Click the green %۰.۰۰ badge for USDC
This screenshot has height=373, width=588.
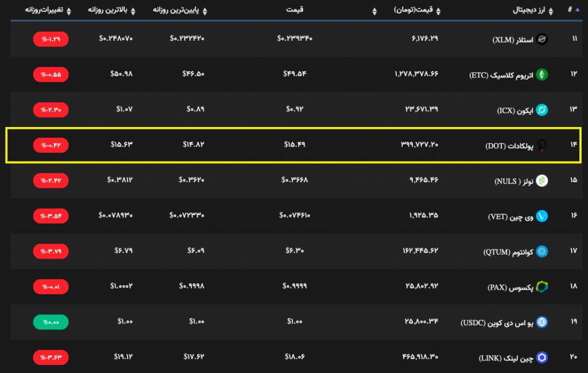tap(51, 322)
